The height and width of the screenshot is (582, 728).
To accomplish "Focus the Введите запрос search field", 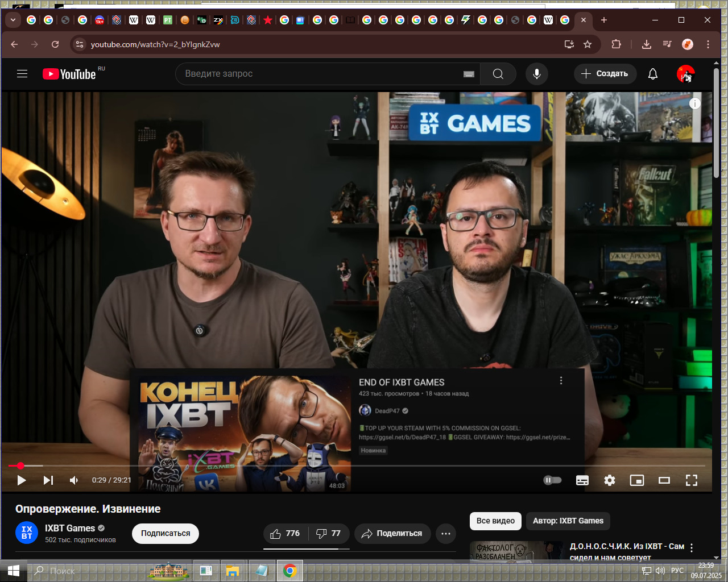I will pos(320,74).
